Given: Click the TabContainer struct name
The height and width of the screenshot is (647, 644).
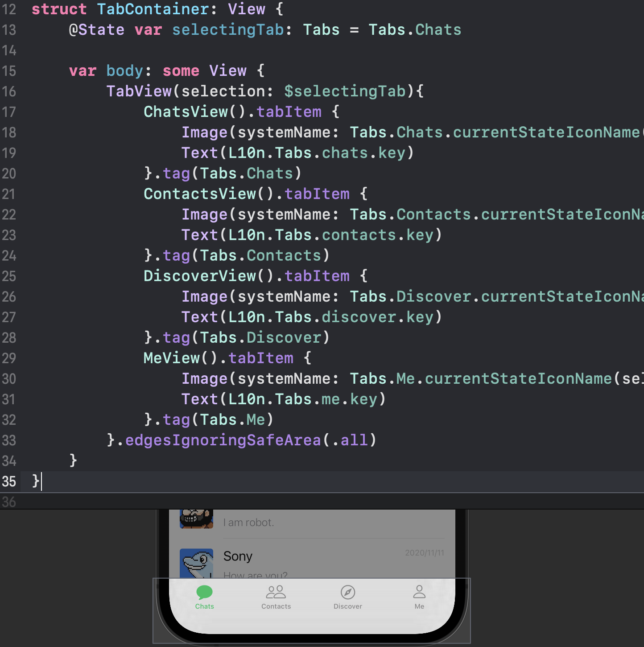Looking at the screenshot, I should pyautogui.click(x=153, y=9).
